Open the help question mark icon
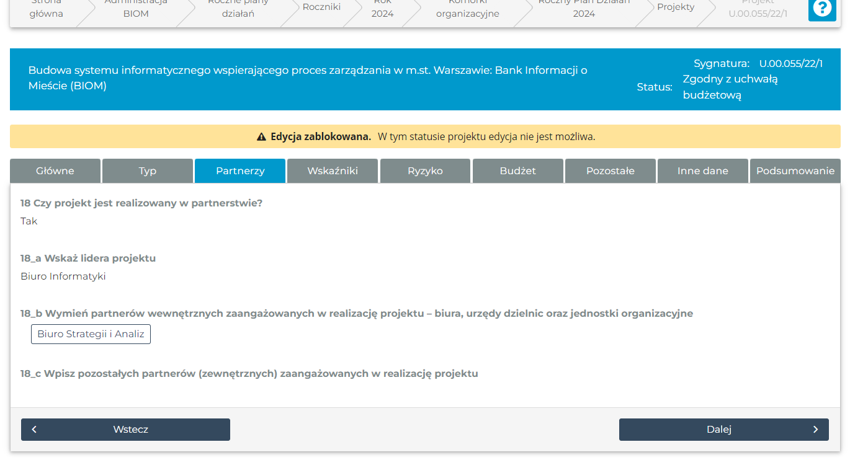868x473 pixels. [822, 9]
